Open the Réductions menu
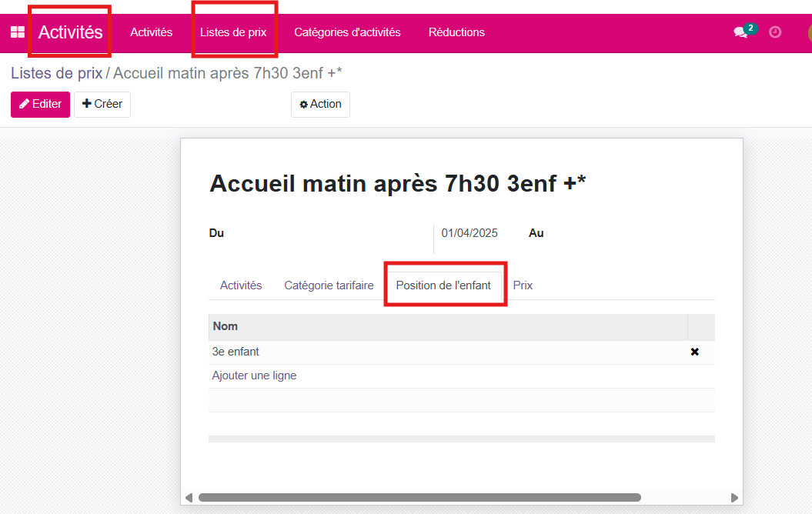The image size is (812, 514). 456,32
